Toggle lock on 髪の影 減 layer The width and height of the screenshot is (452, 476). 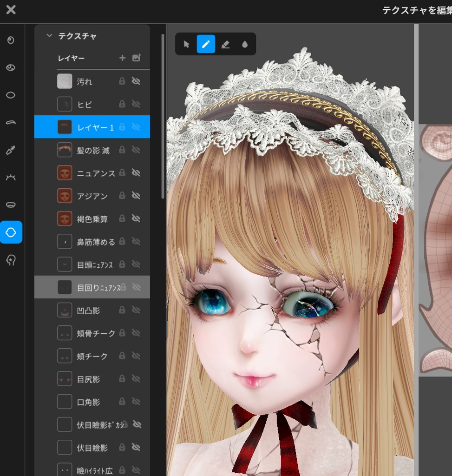(x=122, y=150)
